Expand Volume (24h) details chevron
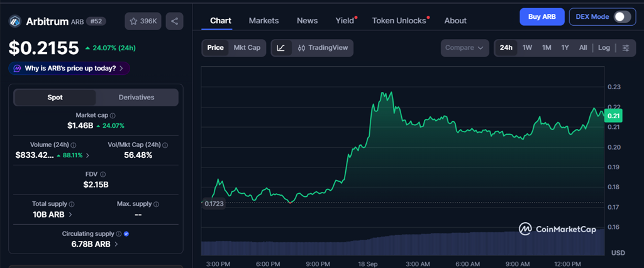Viewport: 644px width, 268px height. pyautogui.click(x=87, y=155)
